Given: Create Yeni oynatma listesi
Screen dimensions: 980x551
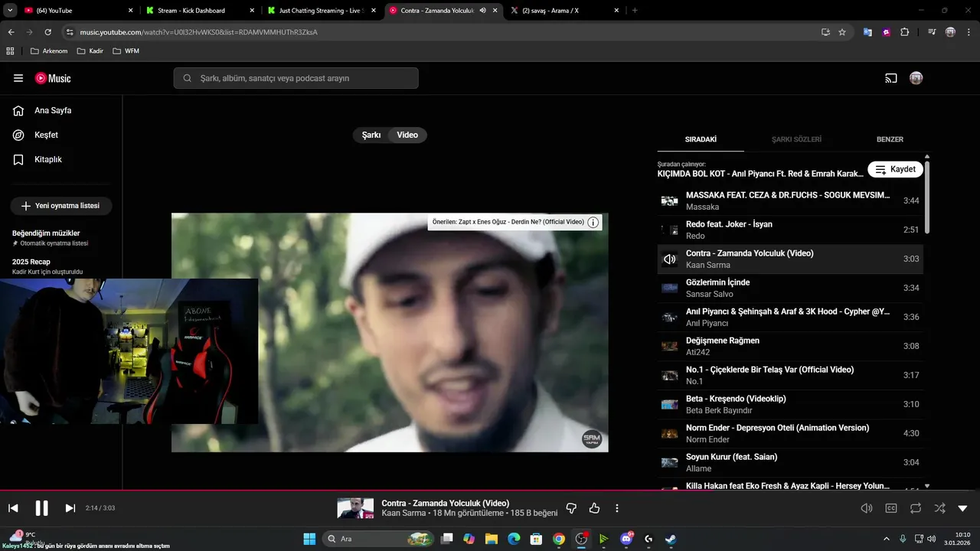Looking at the screenshot, I should 61,206.
